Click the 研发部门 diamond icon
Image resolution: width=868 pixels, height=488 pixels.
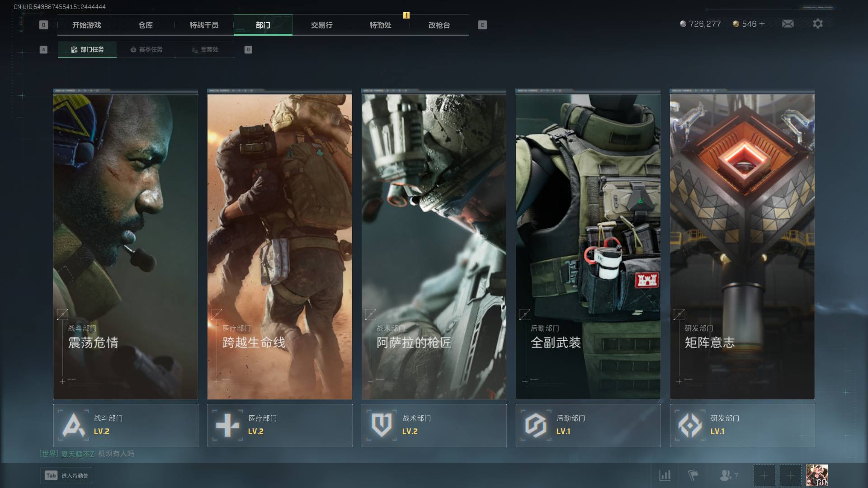(690, 425)
